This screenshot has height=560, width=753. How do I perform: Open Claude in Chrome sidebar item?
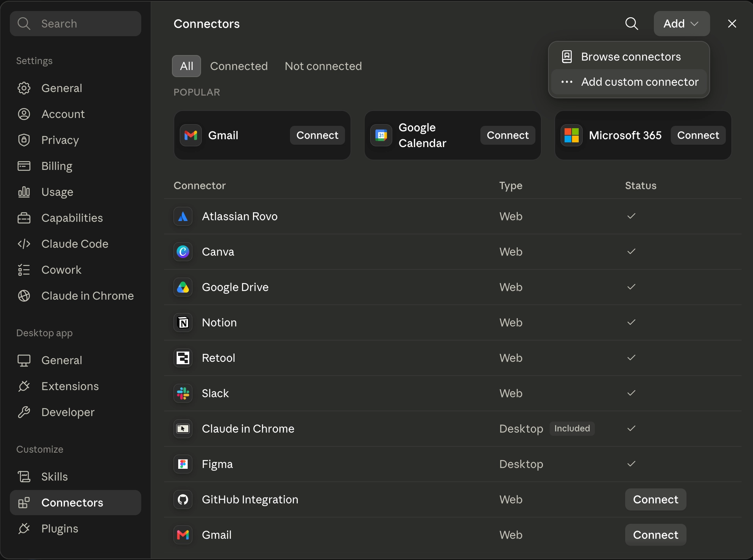pos(76,296)
